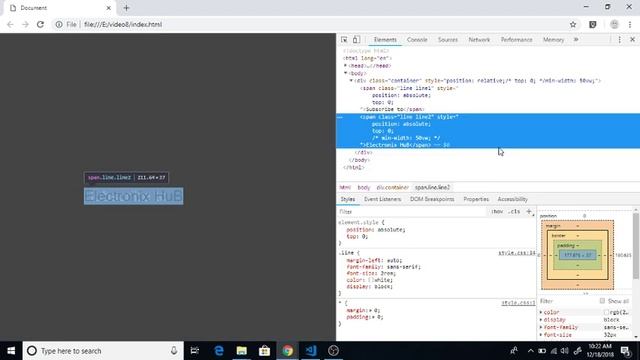Click span.line.line2 in the breadcrumb bar
640x360 pixels.
[432, 187]
